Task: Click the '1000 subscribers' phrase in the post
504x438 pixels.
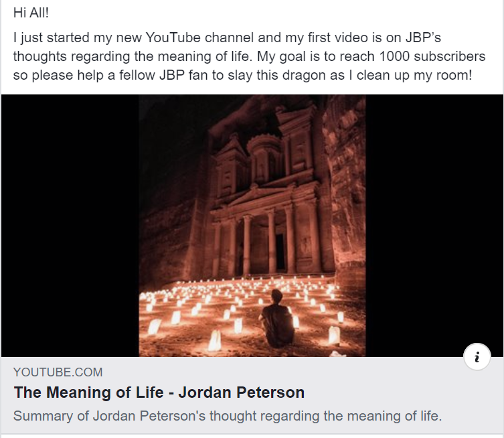Action: pos(432,56)
